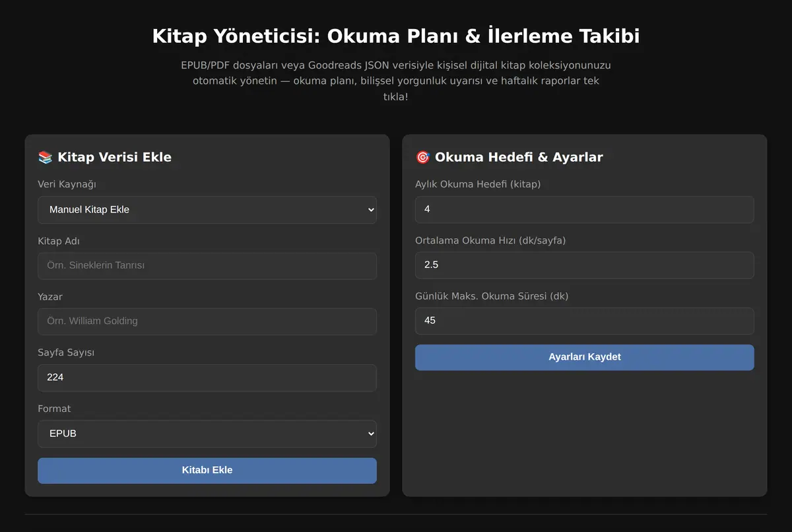Edit the Aylık Okuma Hedefi field

tap(584, 209)
